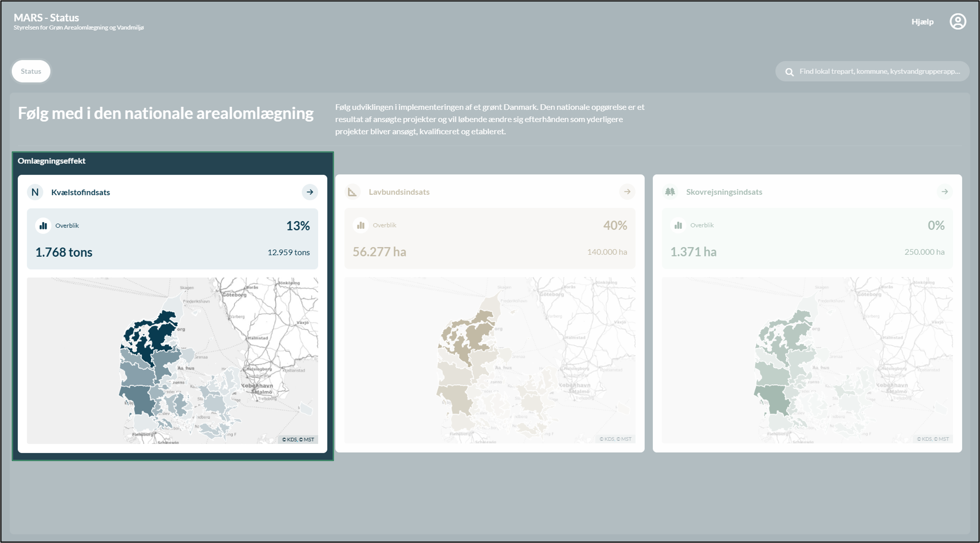Open the Hjælp link
980x543 pixels.
point(922,22)
